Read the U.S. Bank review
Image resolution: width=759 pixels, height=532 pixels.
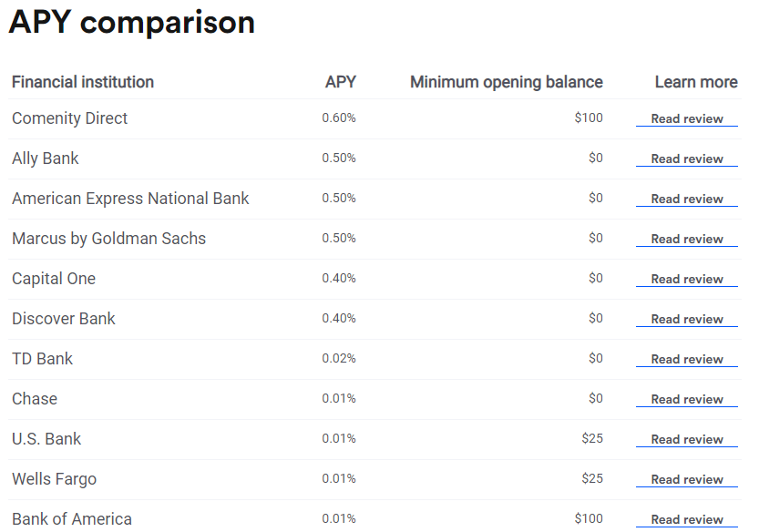tap(686, 439)
